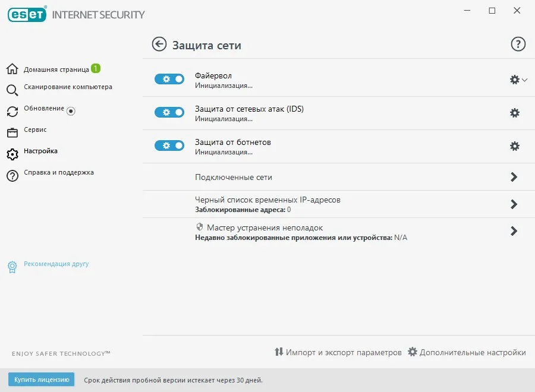Click the green notification badge on Домашняя страница
The height and width of the screenshot is (392, 535).
(96, 68)
